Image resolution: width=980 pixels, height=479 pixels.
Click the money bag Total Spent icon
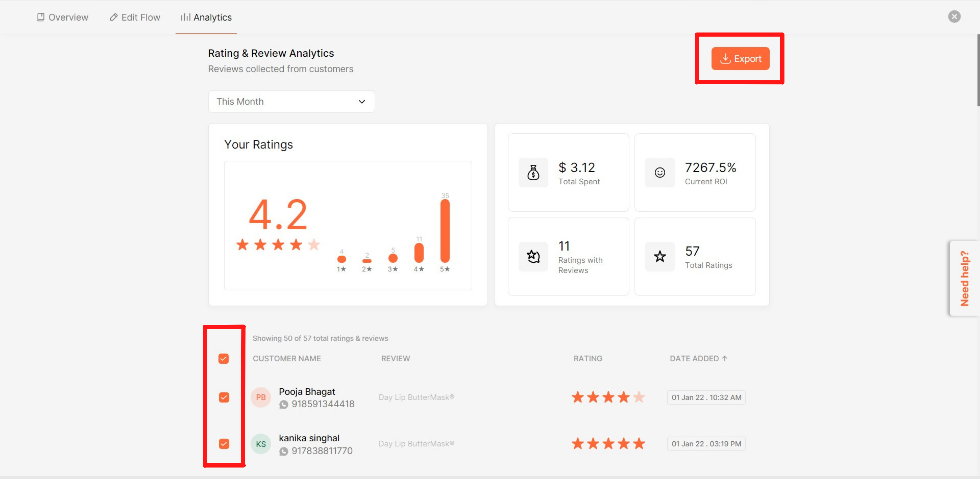point(533,173)
